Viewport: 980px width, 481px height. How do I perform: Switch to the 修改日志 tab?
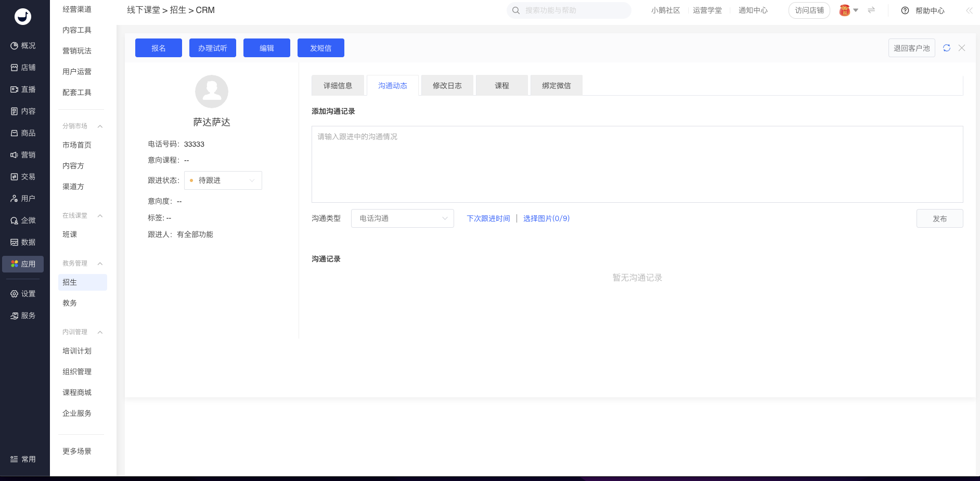(x=447, y=86)
